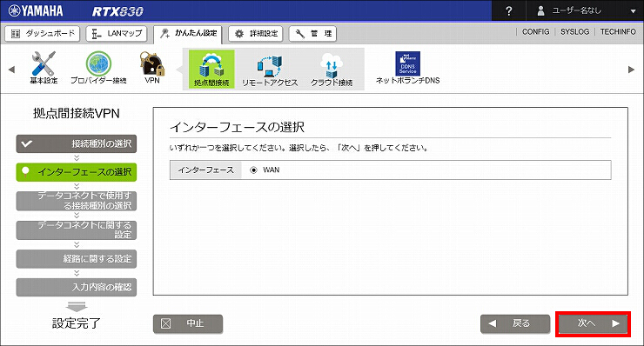The image size is (644, 346).
Task: Open the help question mark icon
Action: [509, 11]
